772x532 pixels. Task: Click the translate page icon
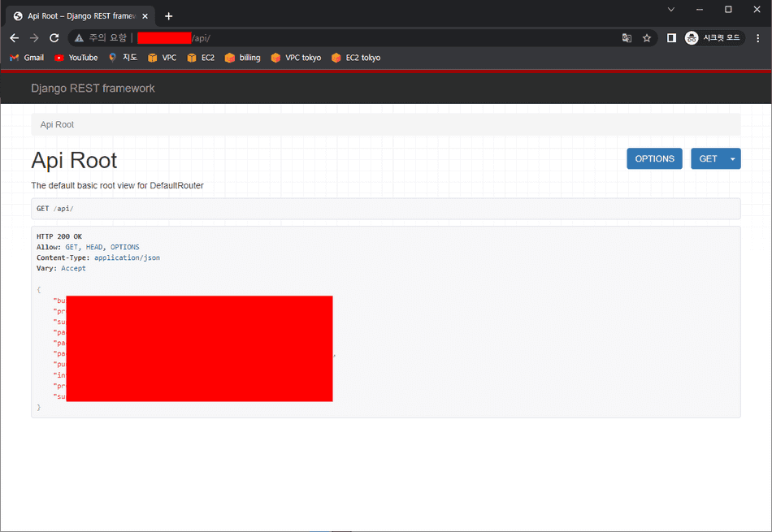coord(627,38)
